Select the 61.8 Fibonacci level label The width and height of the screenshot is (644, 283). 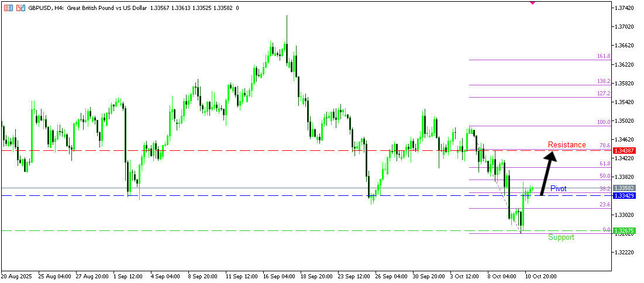click(x=605, y=164)
